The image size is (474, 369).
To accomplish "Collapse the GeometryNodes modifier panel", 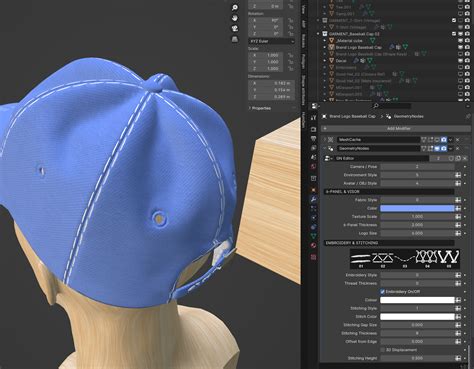I will tap(324, 148).
